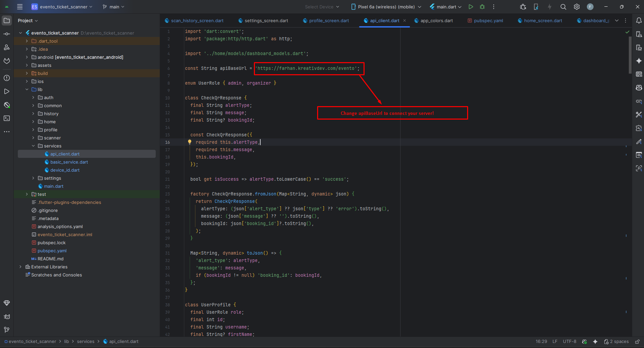644x348 pixels.
Task: Open the main.dart run configuration dropdown
Action: tap(446, 7)
